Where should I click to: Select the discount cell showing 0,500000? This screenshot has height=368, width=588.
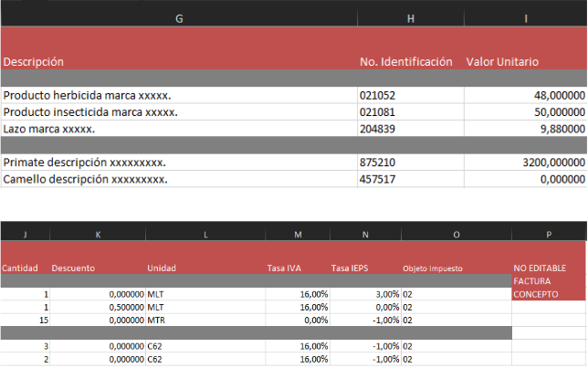point(97,308)
